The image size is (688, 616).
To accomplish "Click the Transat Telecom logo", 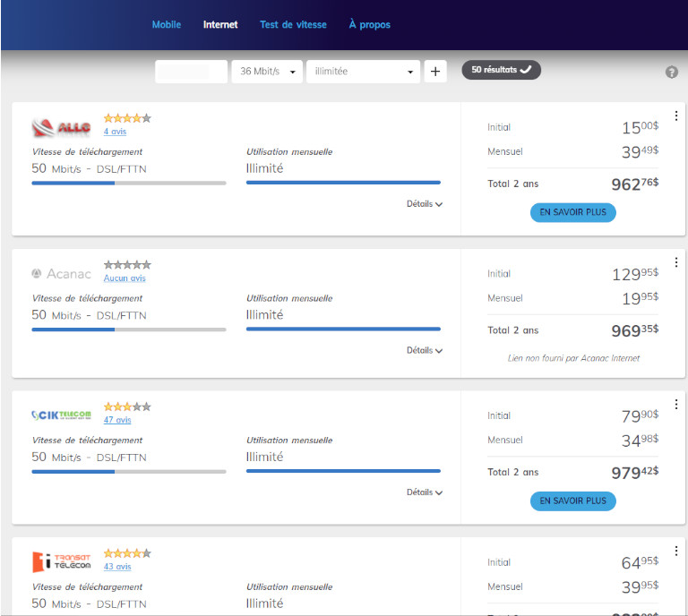I will [61, 562].
